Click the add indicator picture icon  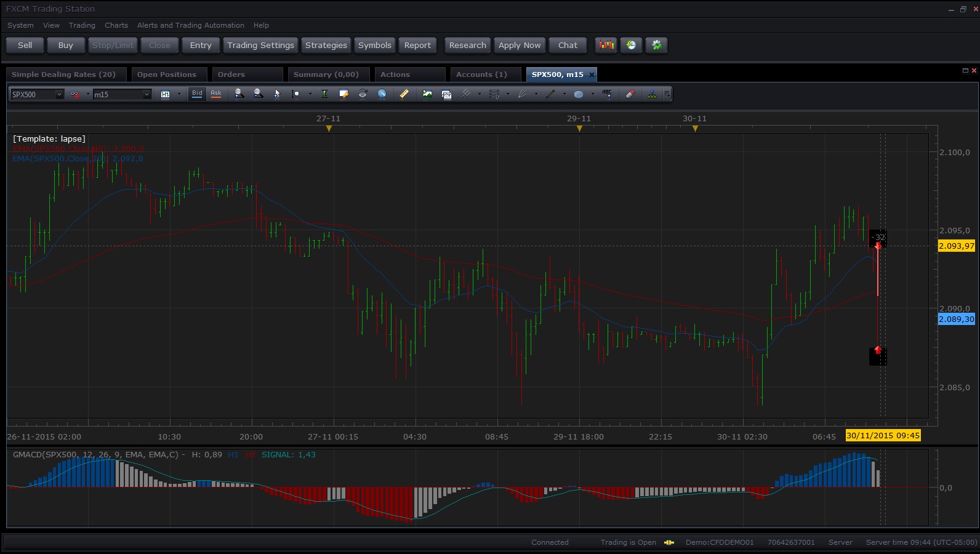[x=427, y=94]
